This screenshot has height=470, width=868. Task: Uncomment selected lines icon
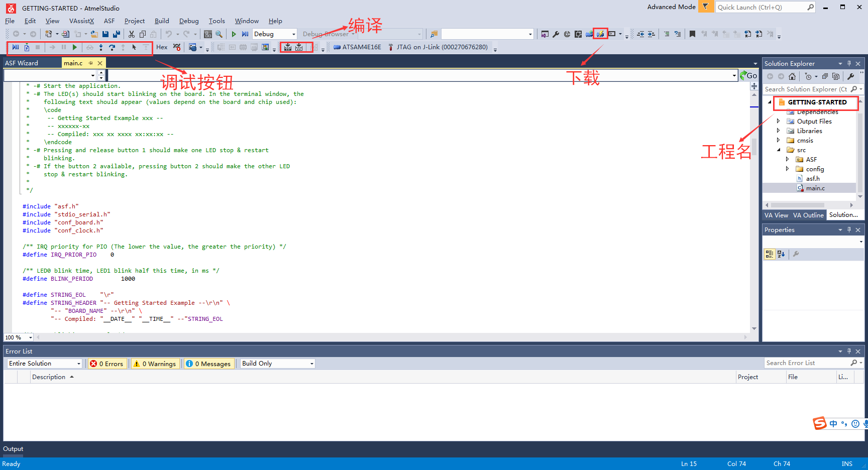[678, 34]
